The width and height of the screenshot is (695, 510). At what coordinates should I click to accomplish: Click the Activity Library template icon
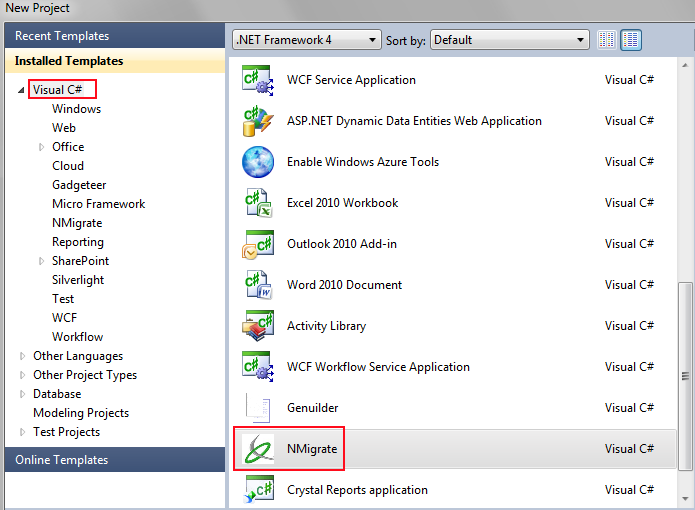point(258,326)
